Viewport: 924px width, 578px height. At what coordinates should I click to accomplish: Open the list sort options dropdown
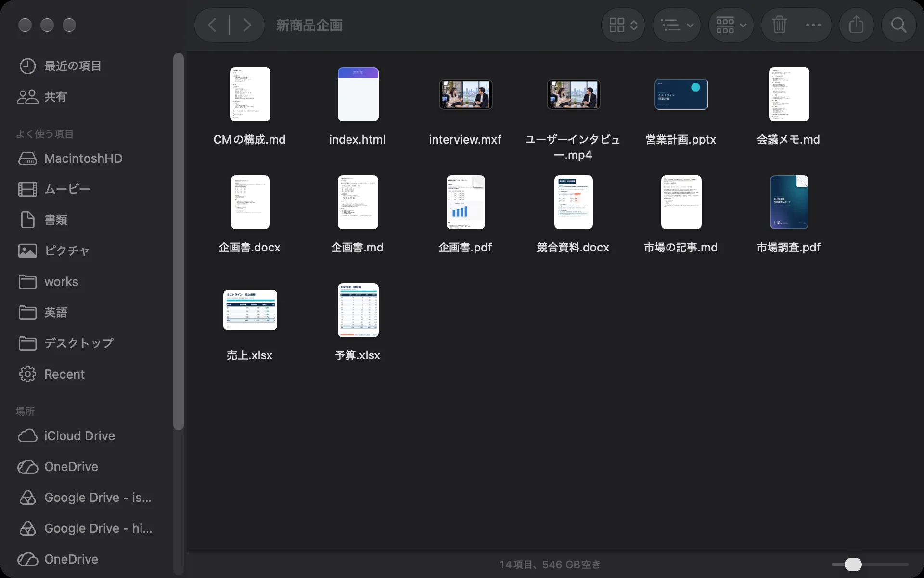coord(677,25)
